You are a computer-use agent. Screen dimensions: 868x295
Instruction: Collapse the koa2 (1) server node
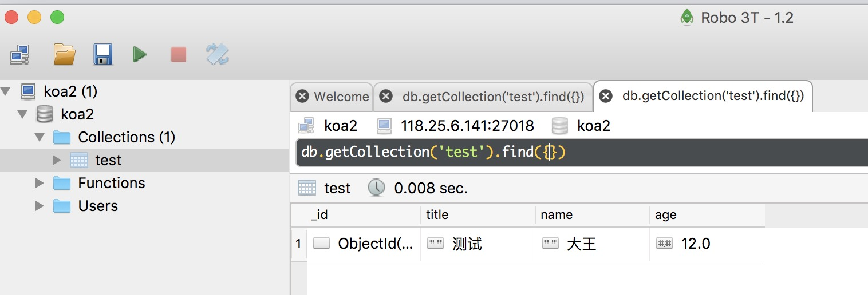click(6, 91)
